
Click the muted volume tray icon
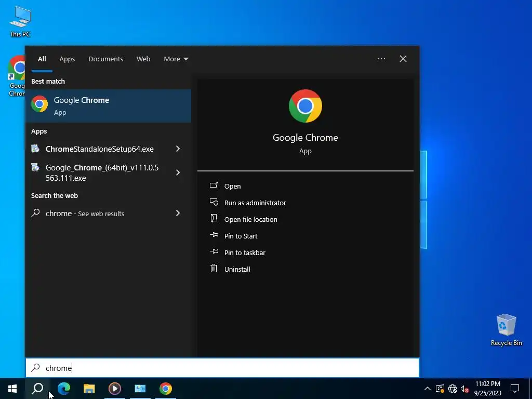[x=465, y=389]
